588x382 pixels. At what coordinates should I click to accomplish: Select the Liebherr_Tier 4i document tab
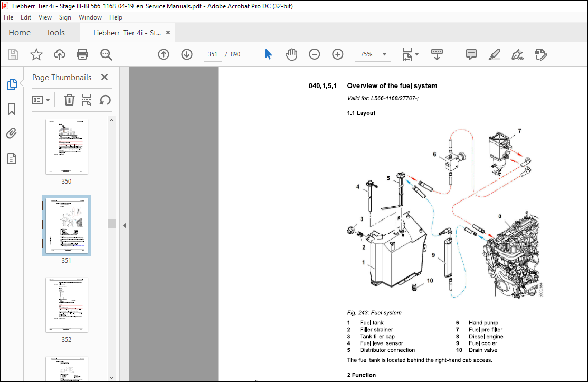pos(127,33)
